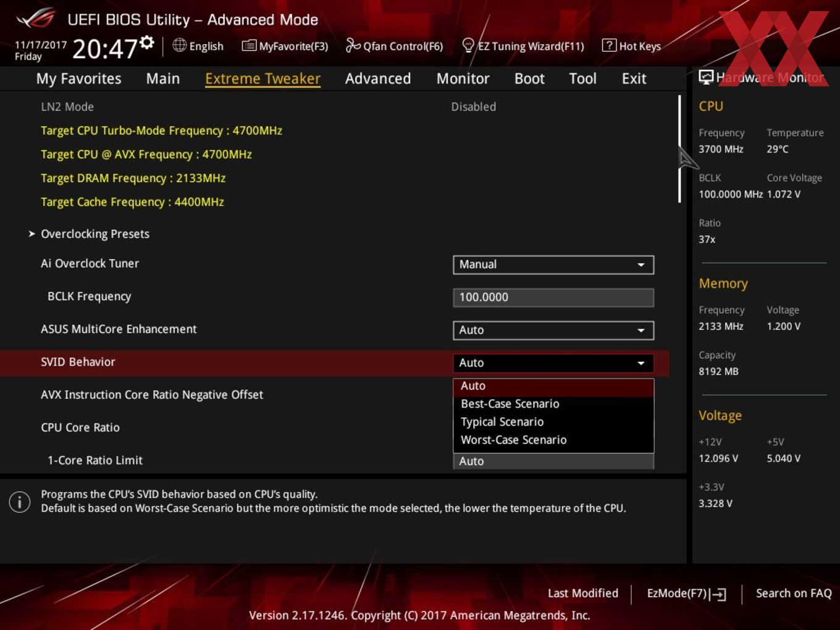Image resolution: width=840 pixels, height=630 pixels.
Task: Select ASUS MultiCore Enhancement label
Action: [119, 329]
